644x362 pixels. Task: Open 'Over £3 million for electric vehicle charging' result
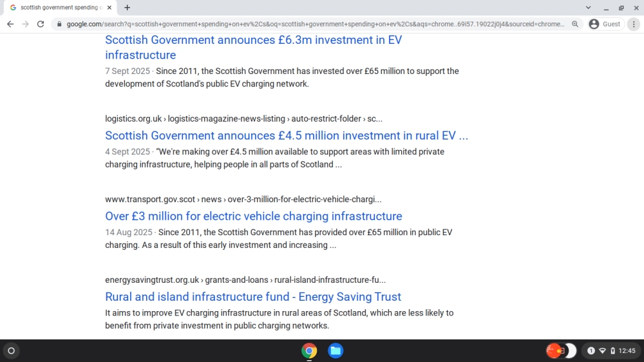(x=253, y=216)
